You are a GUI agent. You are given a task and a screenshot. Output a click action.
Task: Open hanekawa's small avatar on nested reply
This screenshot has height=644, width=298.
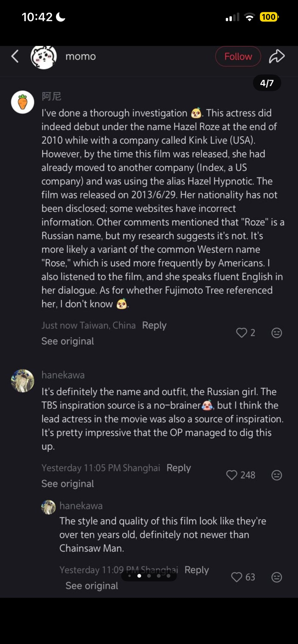coord(48,507)
